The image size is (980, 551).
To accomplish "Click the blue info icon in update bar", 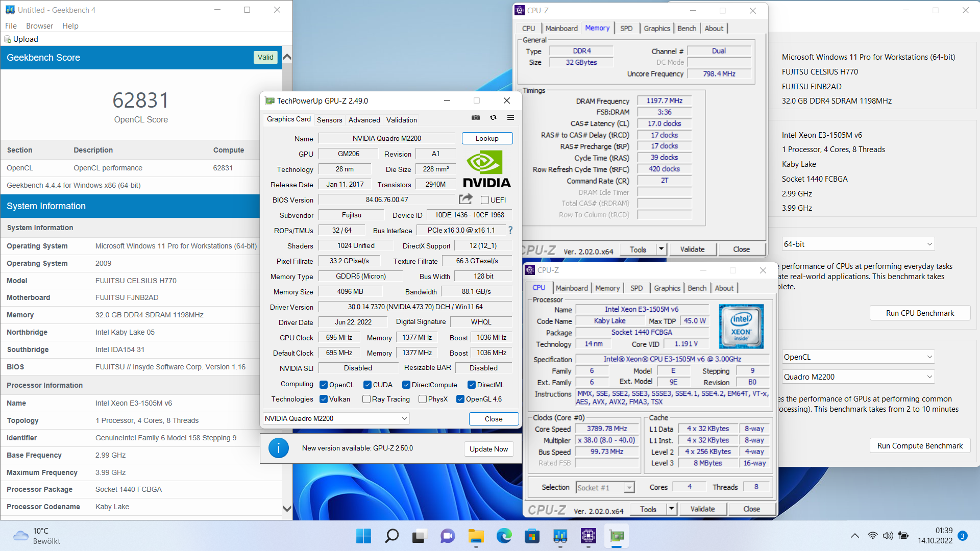I will [x=279, y=448].
